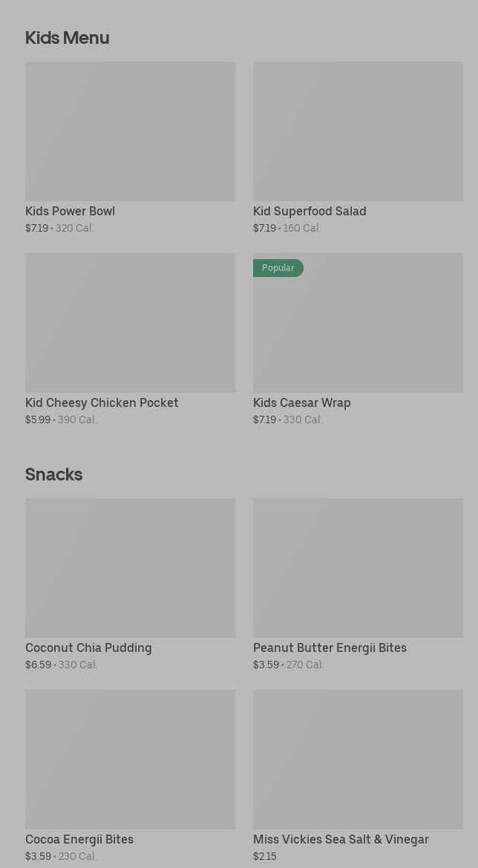Click the Peanut Butter Energii Bites name
Image resolution: width=478 pixels, height=868 pixels.
330,647
